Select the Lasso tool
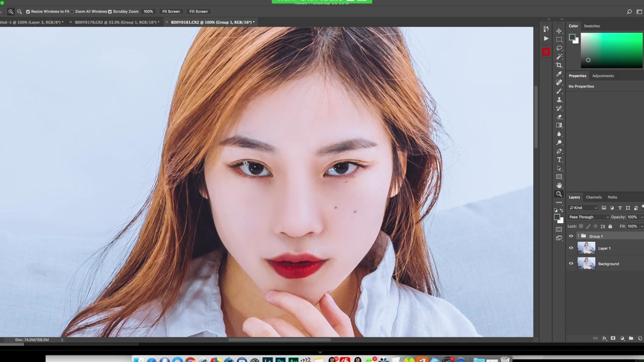 coord(559,48)
